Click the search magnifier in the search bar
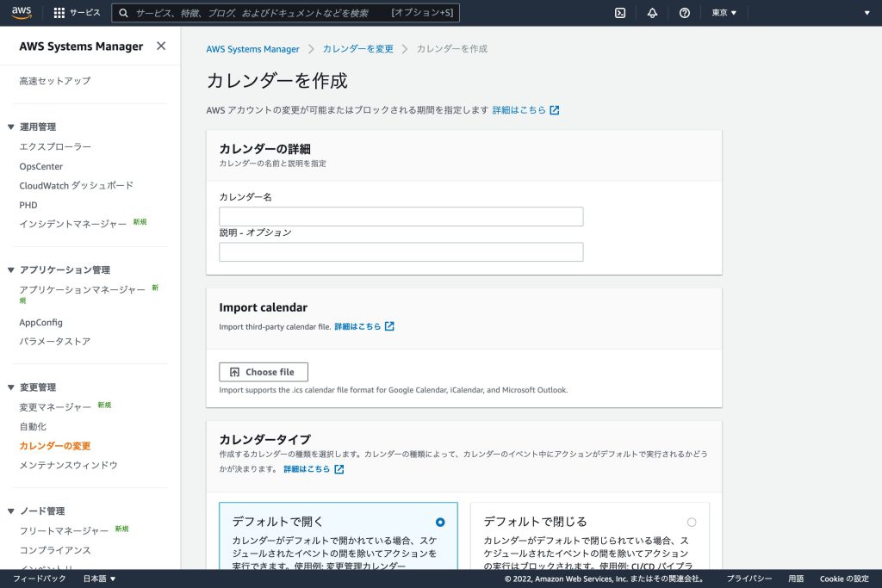882x588 pixels. (125, 12)
